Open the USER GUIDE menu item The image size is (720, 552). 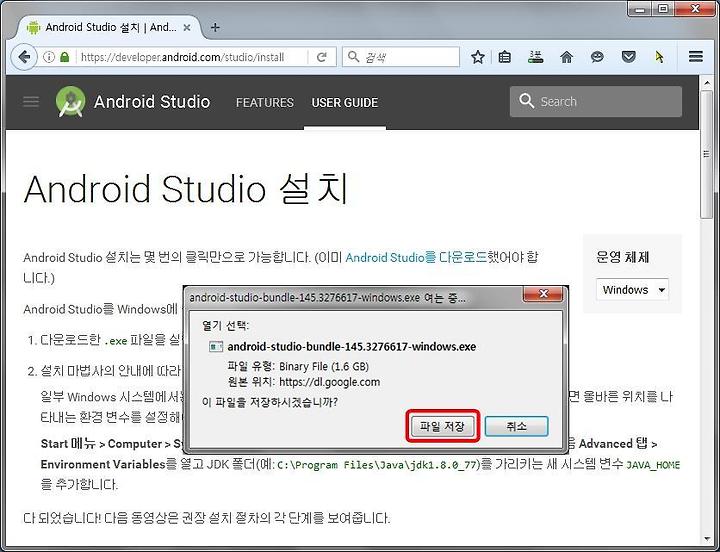click(345, 102)
